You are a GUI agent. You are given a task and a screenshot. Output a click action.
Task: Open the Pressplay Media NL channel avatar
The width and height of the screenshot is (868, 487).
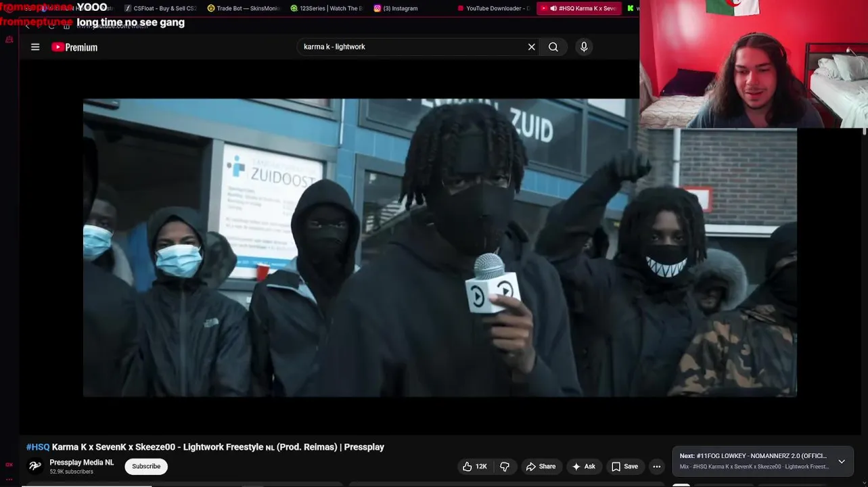35,466
